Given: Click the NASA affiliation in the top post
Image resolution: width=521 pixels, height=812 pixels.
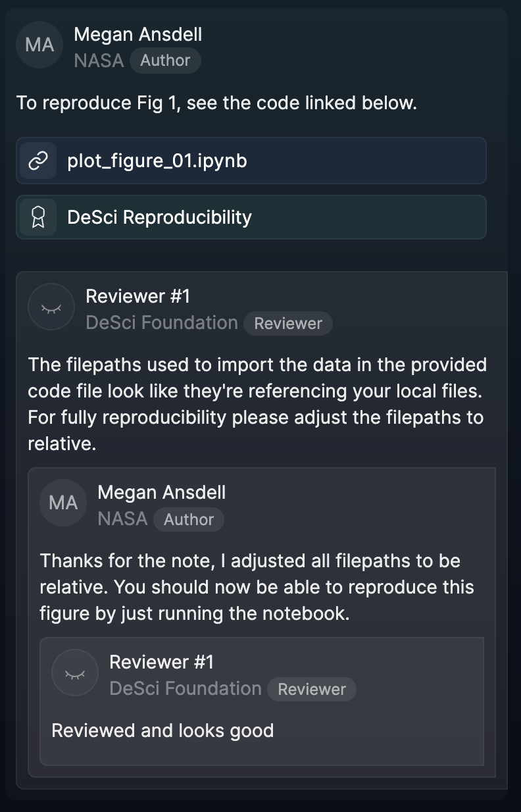Looking at the screenshot, I should coord(99,61).
